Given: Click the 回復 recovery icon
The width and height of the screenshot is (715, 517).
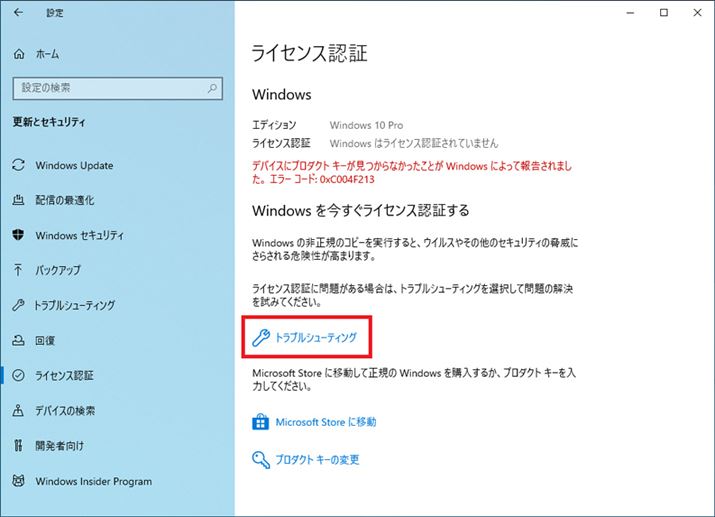Looking at the screenshot, I should pos(18,340).
